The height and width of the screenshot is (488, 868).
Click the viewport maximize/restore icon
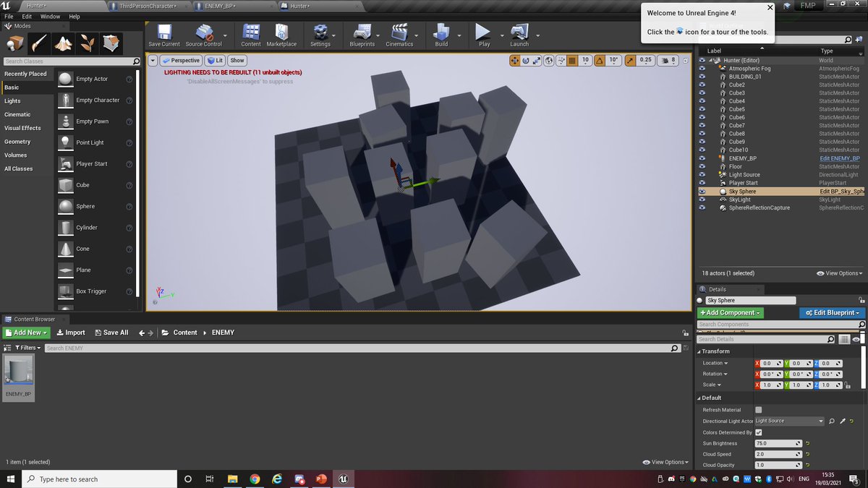tap(685, 61)
